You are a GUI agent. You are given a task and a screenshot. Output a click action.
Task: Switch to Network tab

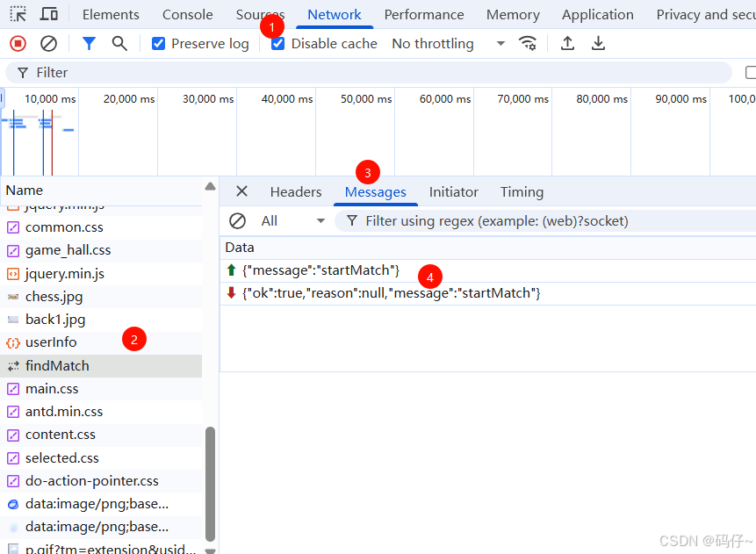[x=335, y=14]
